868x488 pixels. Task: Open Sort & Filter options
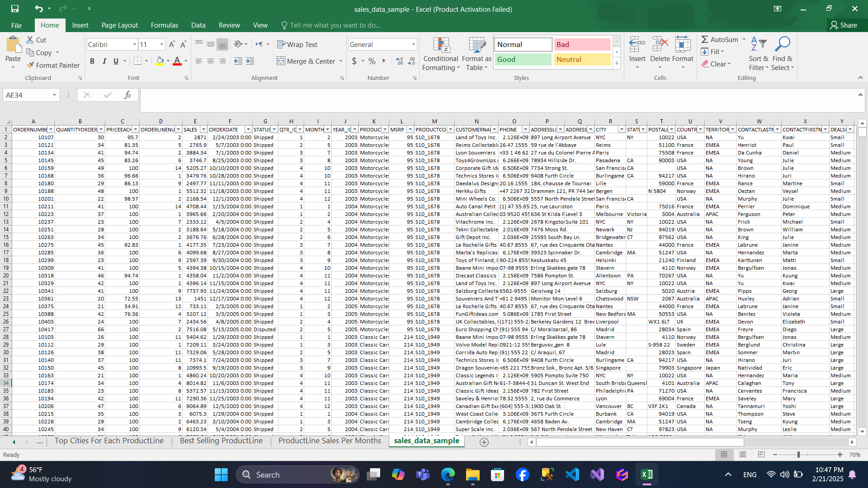pyautogui.click(x=759, y=54)
